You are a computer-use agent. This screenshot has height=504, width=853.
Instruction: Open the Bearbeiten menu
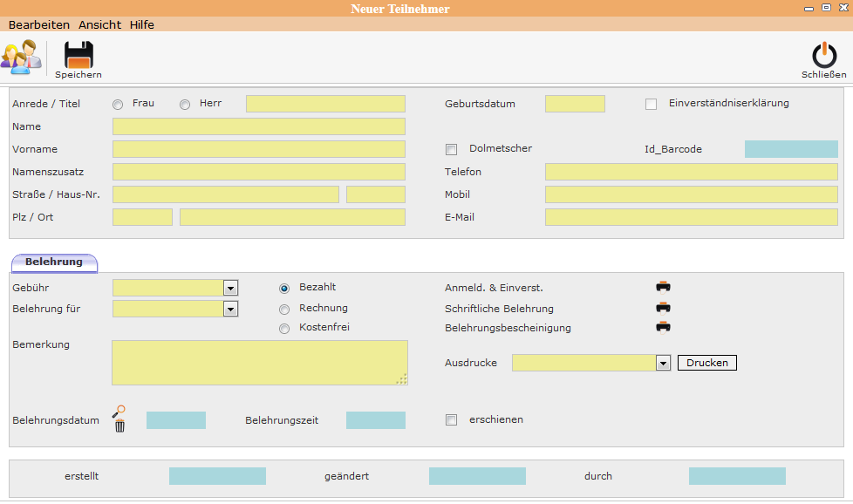pyautogui.click(x=39, y=24)
